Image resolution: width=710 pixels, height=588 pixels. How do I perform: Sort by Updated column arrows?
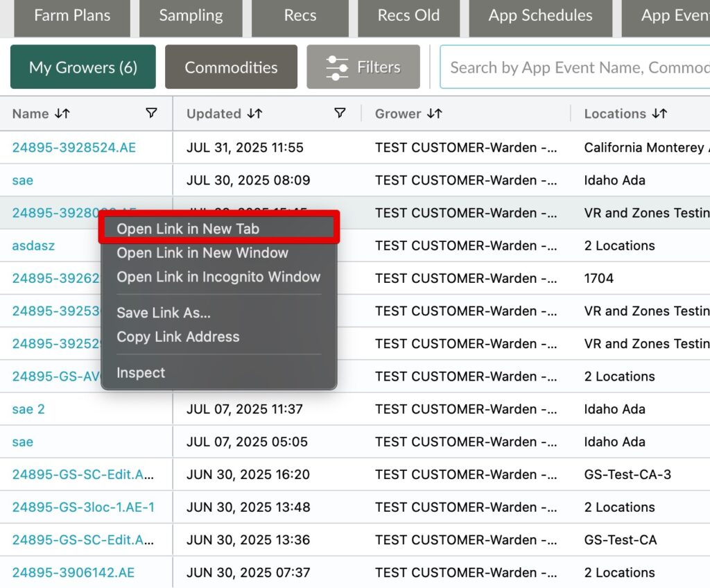(254, 113)
